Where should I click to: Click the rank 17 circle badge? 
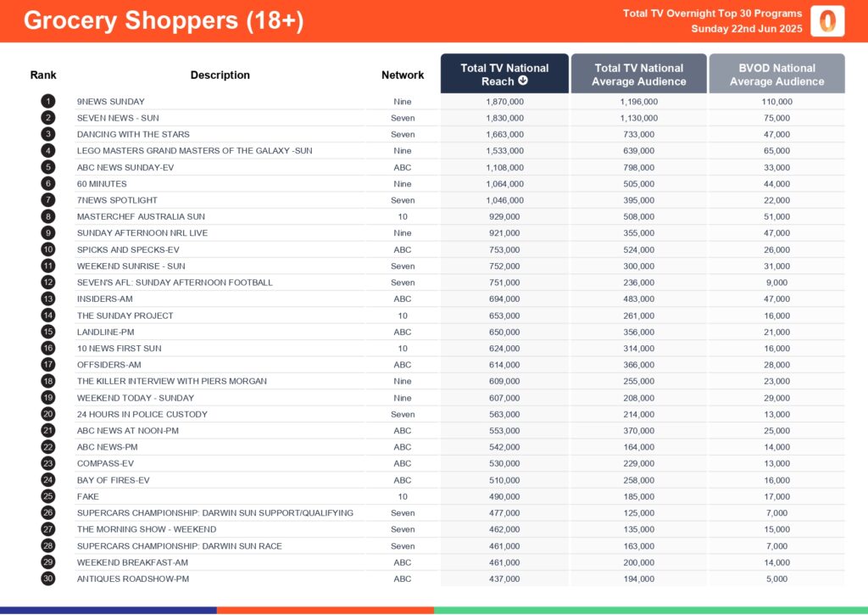pos(47,365)
